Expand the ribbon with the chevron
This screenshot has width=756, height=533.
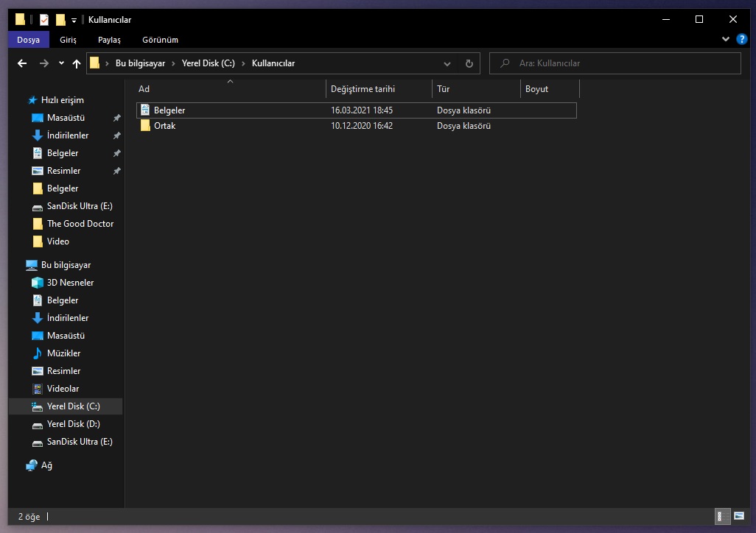(727, 39)
